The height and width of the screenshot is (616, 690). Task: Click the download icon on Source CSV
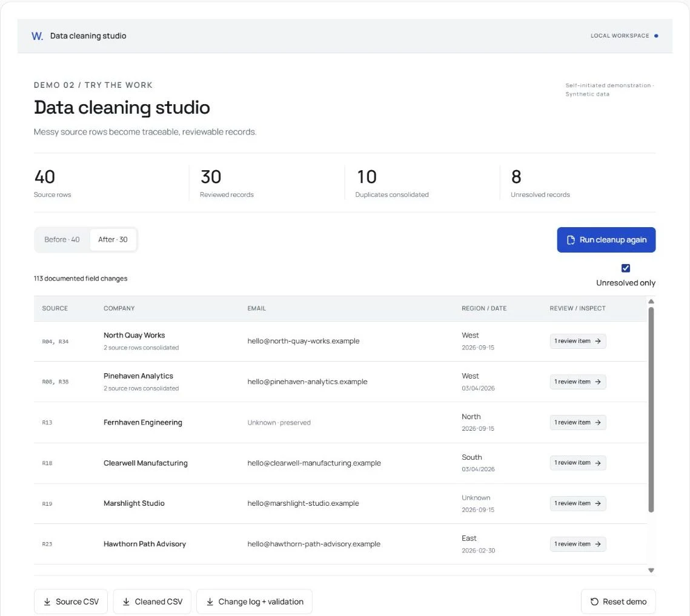47,601
